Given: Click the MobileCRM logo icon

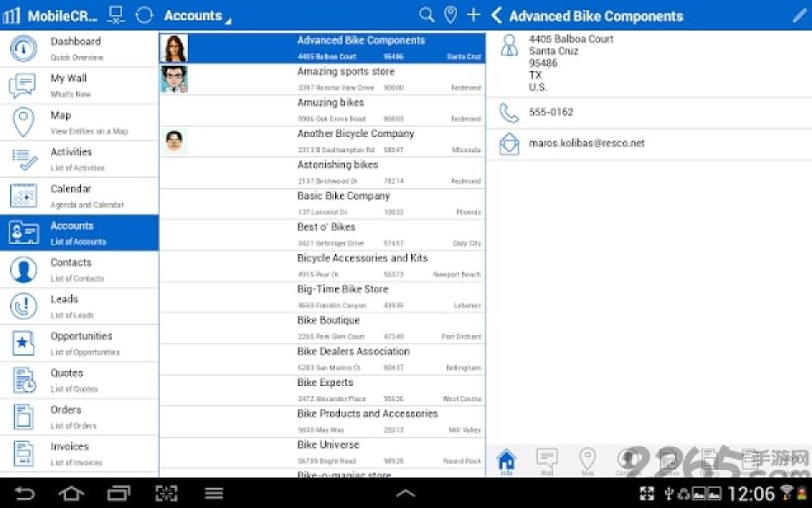Looking at the screenshot, I should (x=11, y=15).
